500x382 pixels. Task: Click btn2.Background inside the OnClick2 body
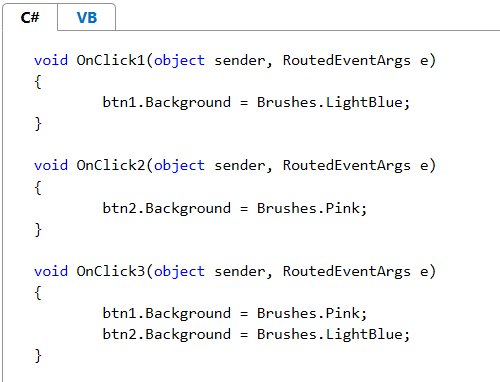coord(166,209)
